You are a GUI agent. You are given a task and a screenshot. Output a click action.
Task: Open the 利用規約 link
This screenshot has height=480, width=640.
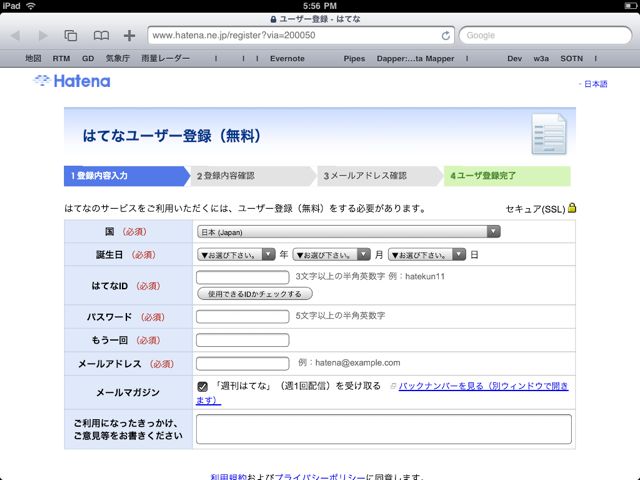point(229,477)
